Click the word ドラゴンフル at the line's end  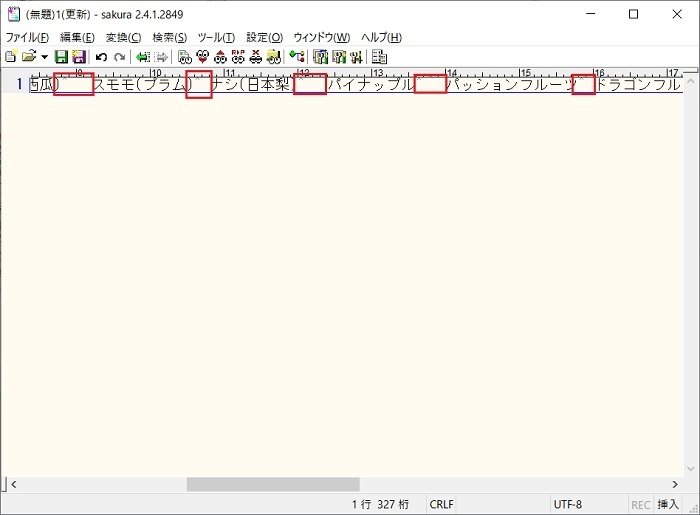point(638,84)
